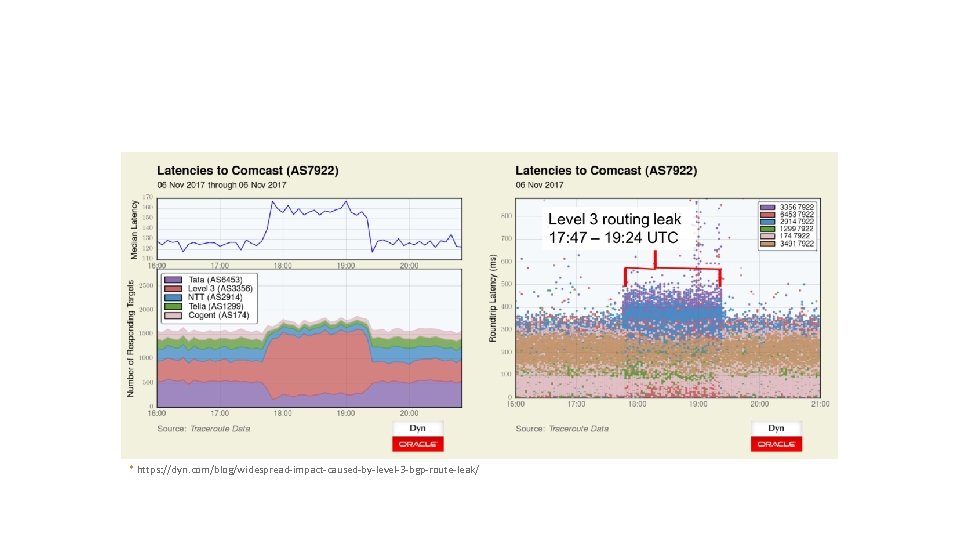Click the Cogent (AS174) pink legend swatch
960x540 pixels.
coord(173,315)
